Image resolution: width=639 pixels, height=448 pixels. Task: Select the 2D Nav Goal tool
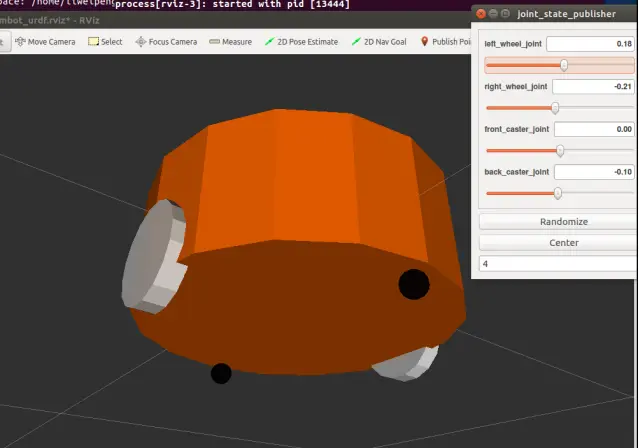(380, 42)
